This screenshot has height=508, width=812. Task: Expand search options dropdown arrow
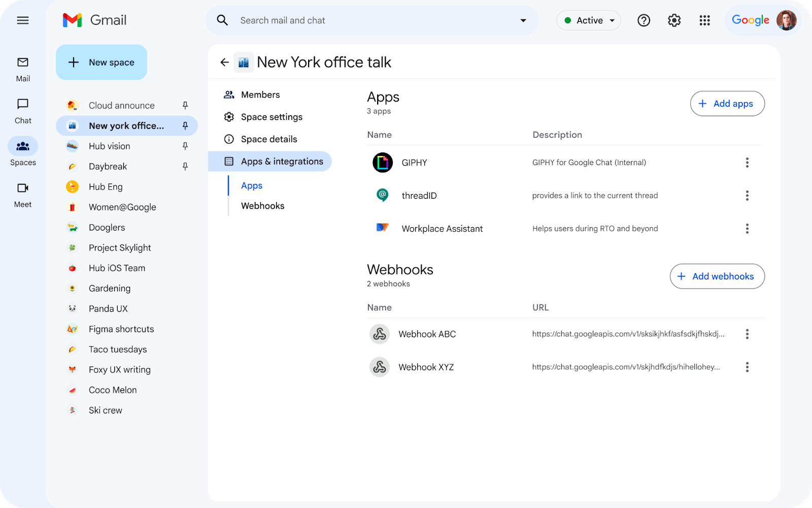pos(523,20)
